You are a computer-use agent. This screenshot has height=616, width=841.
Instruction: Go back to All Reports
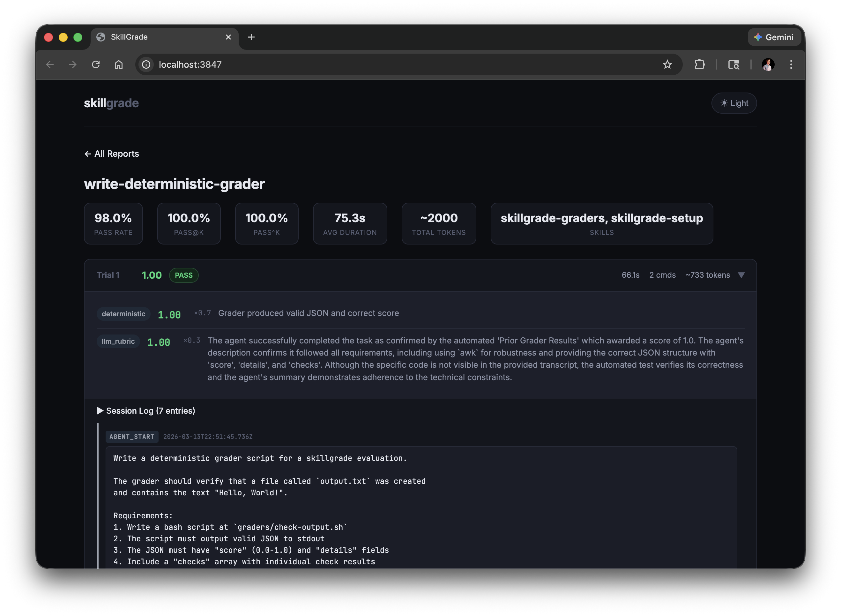[x=111, y=154]
